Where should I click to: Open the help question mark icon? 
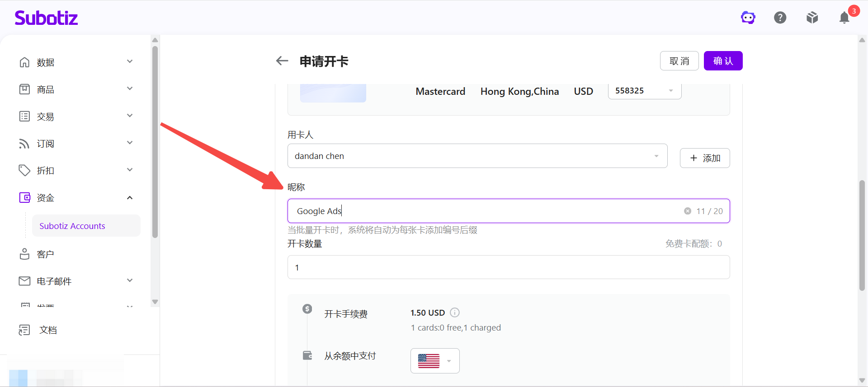780,18
